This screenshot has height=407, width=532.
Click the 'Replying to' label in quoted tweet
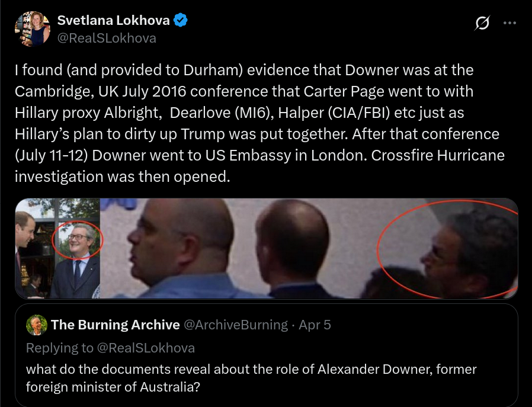pyautogui.click(x=60, y=348)
